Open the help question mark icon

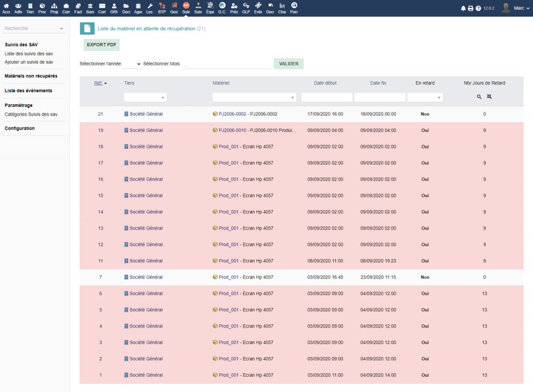[478, 8]
